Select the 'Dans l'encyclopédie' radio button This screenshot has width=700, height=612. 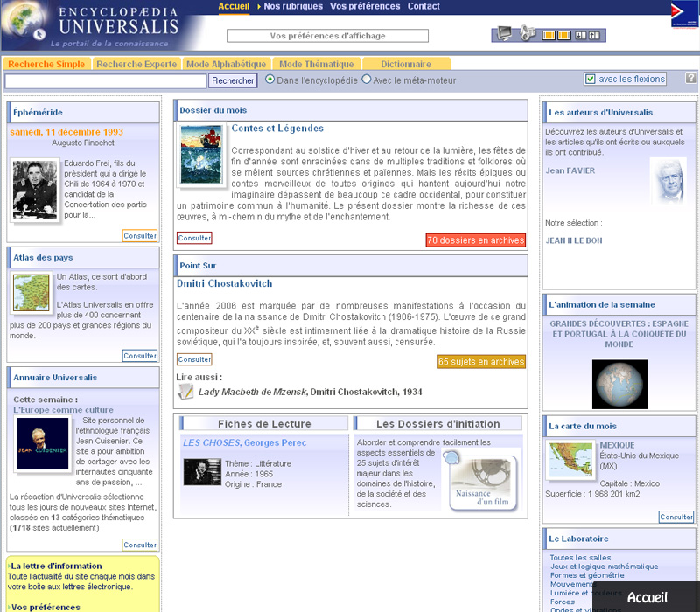(269, 80)
